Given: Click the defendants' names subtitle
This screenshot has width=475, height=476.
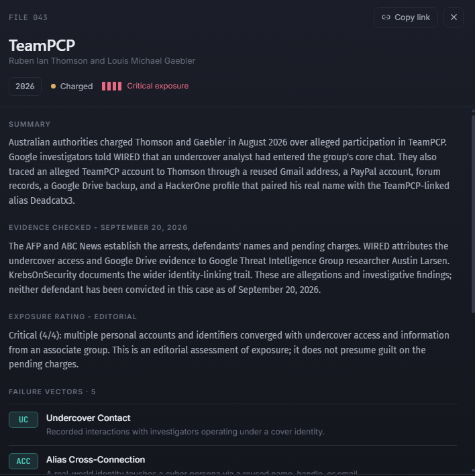Looking at the screenshot, I should [102, 61].
